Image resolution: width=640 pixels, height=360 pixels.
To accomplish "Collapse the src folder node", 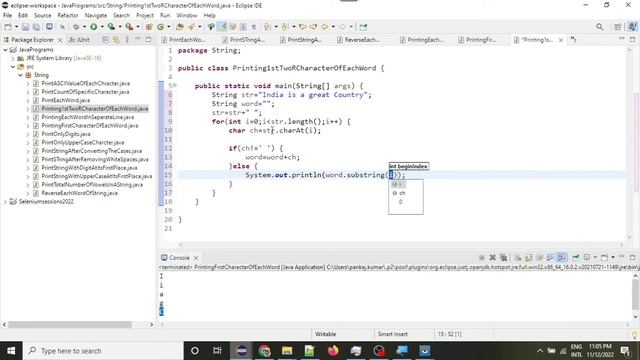I will [x=13, y=67].
